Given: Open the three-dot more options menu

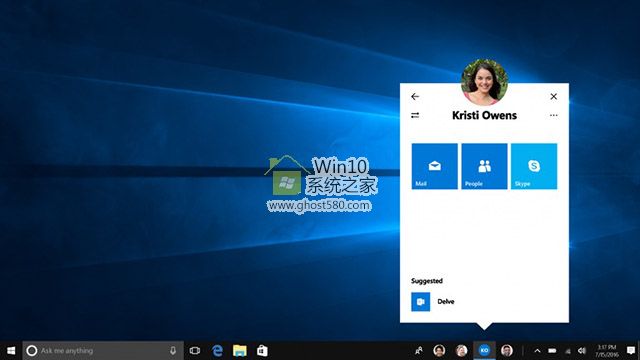Looking at the screenshot, I should [x=553, y=116].
